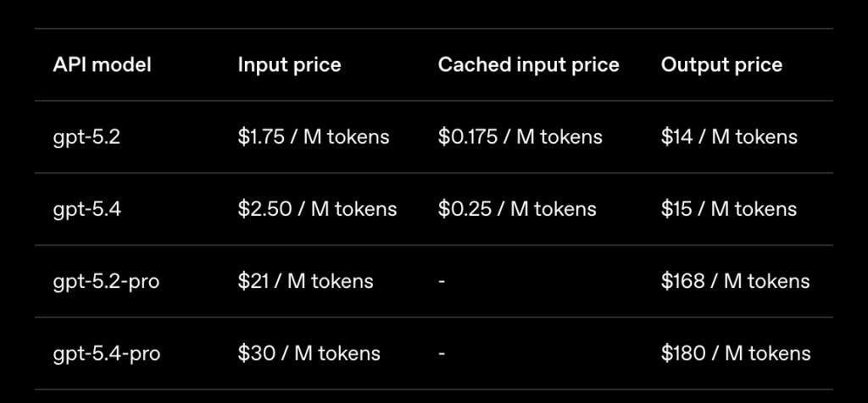Click the $0.25 / M tokens cached price

[x=517, y=209]
